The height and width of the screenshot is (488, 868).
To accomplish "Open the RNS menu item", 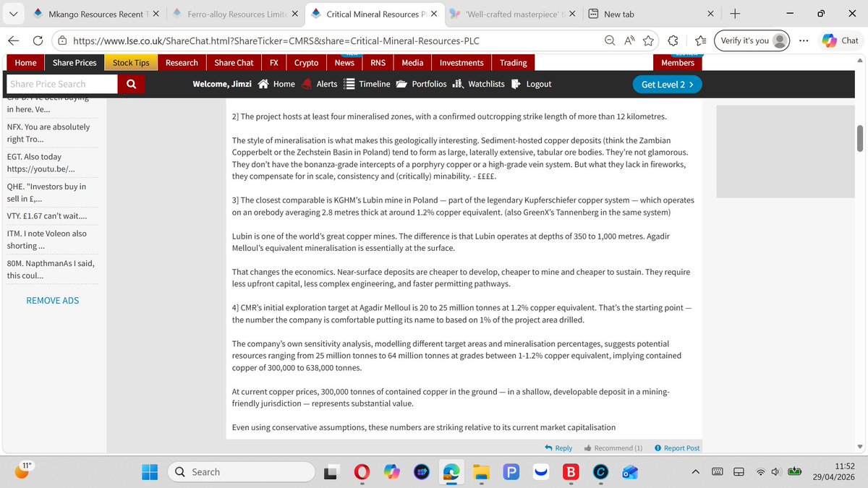I will pos(378,63).
